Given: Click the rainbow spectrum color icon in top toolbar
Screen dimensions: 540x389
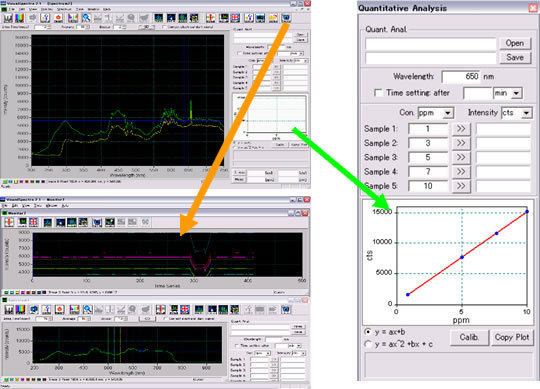Looking at the screenshot, I should 20,18.
